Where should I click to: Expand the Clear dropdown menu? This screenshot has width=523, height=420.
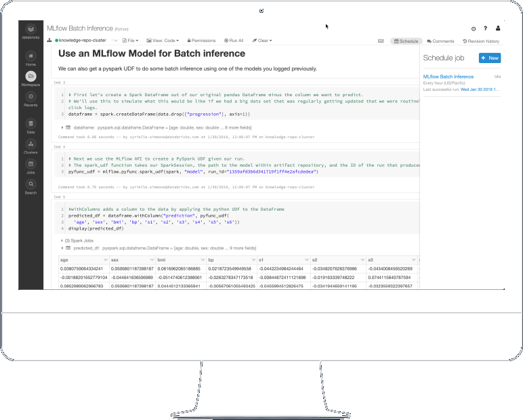pos(264,41)
